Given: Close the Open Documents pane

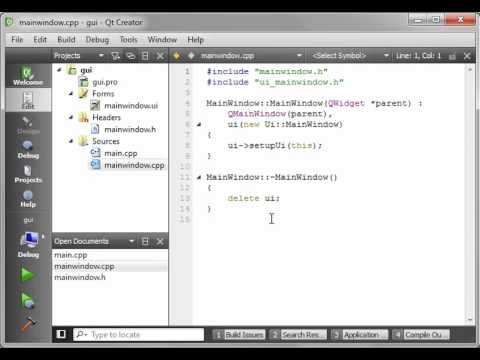Looking at the screenshot, I should pos(160,241).
